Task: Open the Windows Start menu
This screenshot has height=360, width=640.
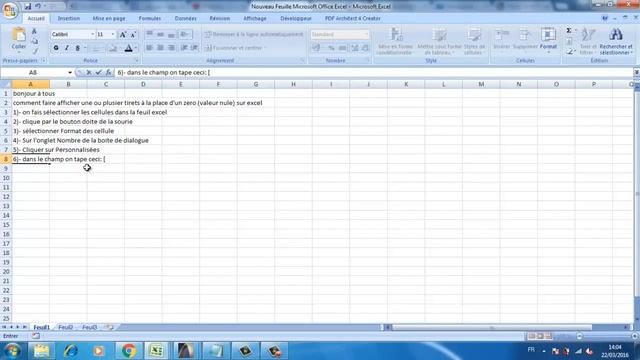Action: (12, 351)
